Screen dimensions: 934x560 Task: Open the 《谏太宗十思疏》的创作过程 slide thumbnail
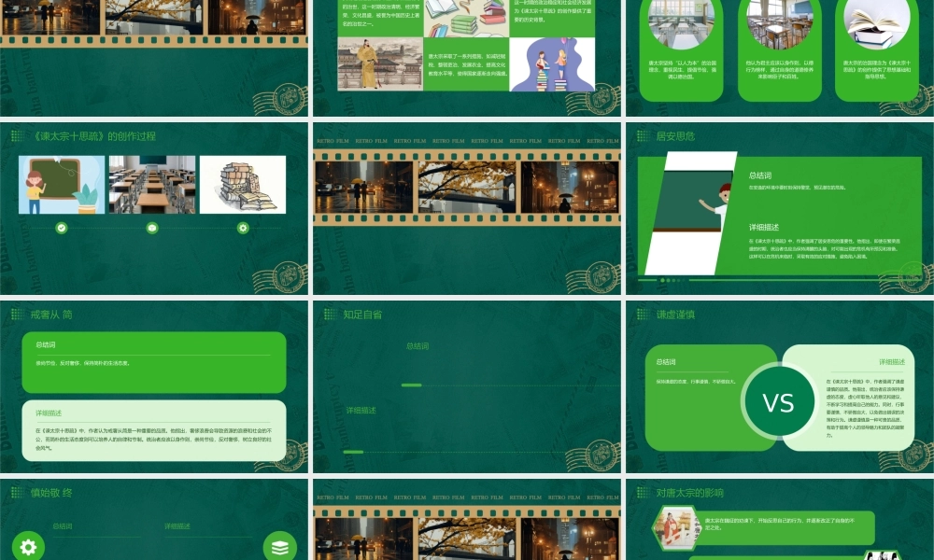tap(154, 208)
